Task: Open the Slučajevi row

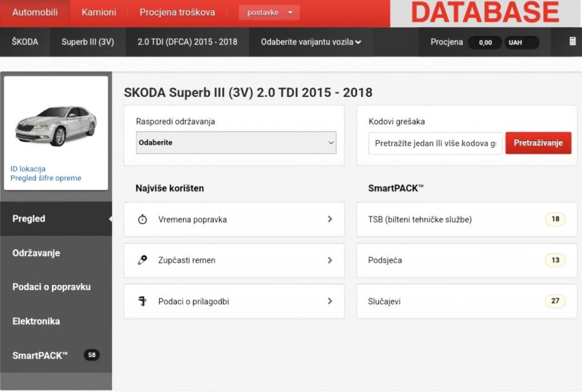Action: 467,301
